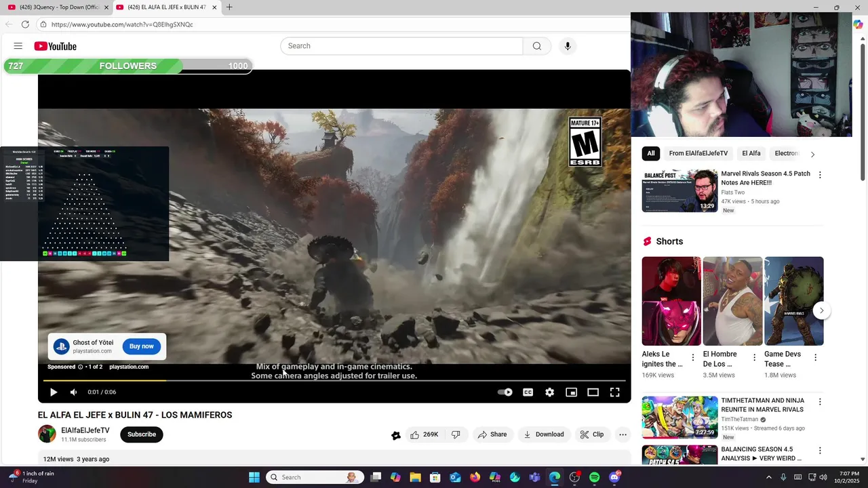Click the Flats Two channel name

click(733, 192)
